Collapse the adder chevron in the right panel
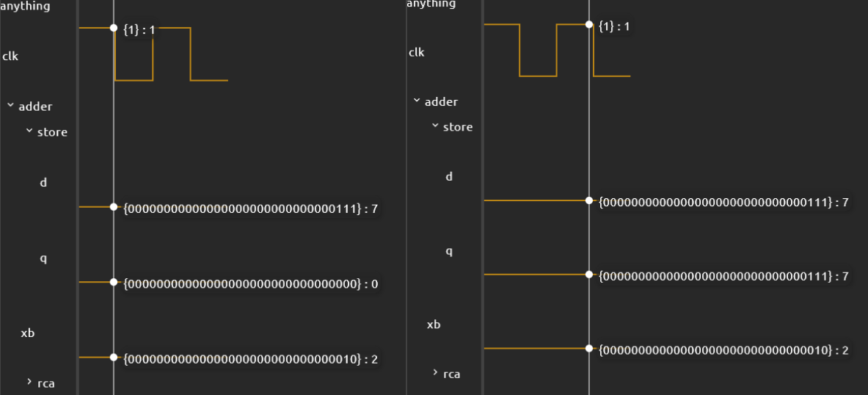Image resolution: width=868 pixels, height=395 pixels. coord(417,101)
